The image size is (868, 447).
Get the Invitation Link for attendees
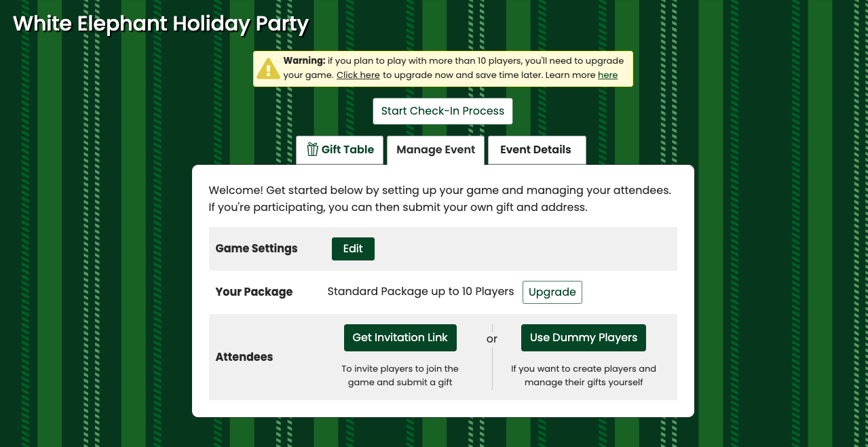400,338
